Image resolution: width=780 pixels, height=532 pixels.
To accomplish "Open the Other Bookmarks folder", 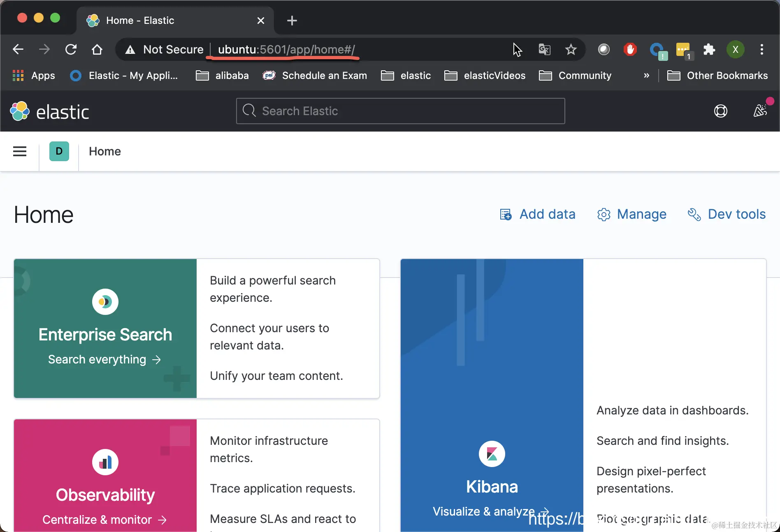I will click(717, 76).
